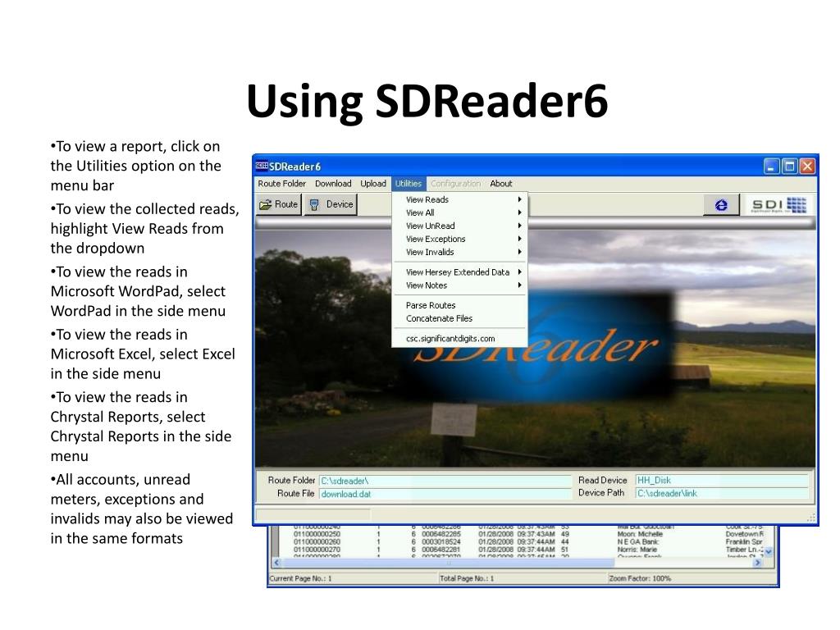840x630 pixels.
Task: Expand the View Exceptions submenu
Action: point(459,239)
